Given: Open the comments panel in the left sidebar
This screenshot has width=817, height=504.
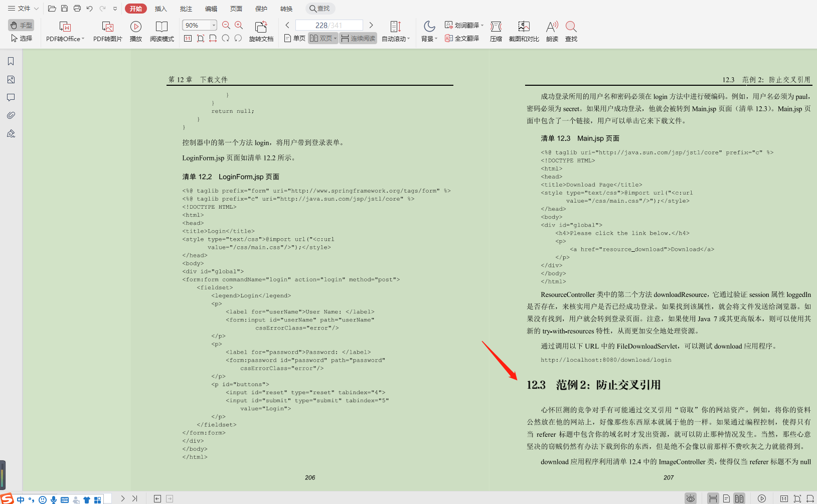Looking at the screenshot, I should (x=11, y=97).
